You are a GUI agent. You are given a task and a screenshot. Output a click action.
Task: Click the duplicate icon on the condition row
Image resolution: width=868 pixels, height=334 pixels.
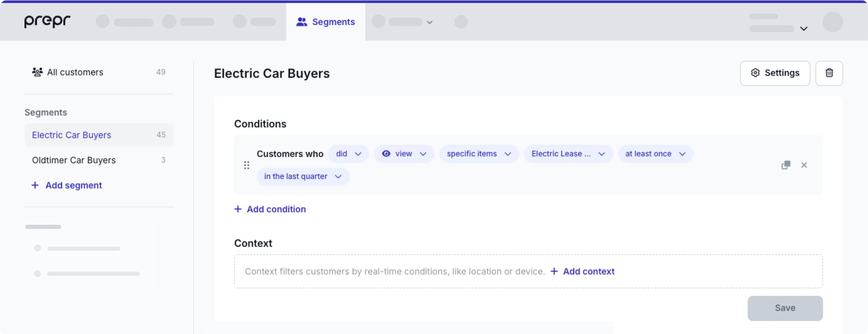coord(785,165)
